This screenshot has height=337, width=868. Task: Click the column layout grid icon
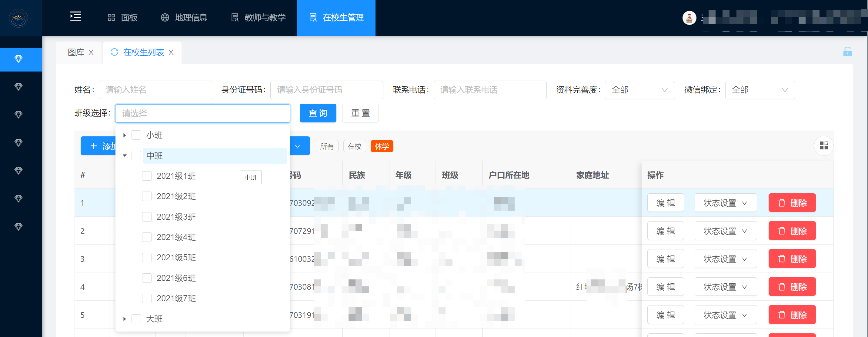[x=823, y=145]
